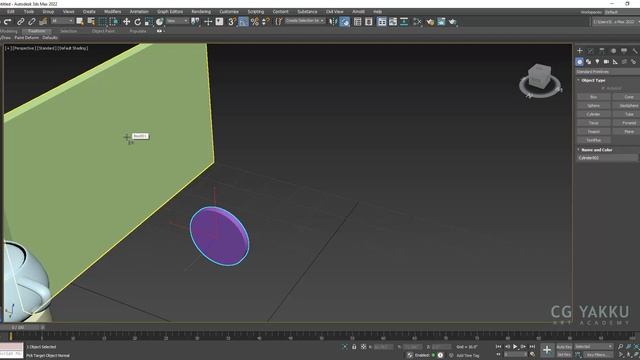
Task: Activate the Select and Place tool
Action: [160, 22]
